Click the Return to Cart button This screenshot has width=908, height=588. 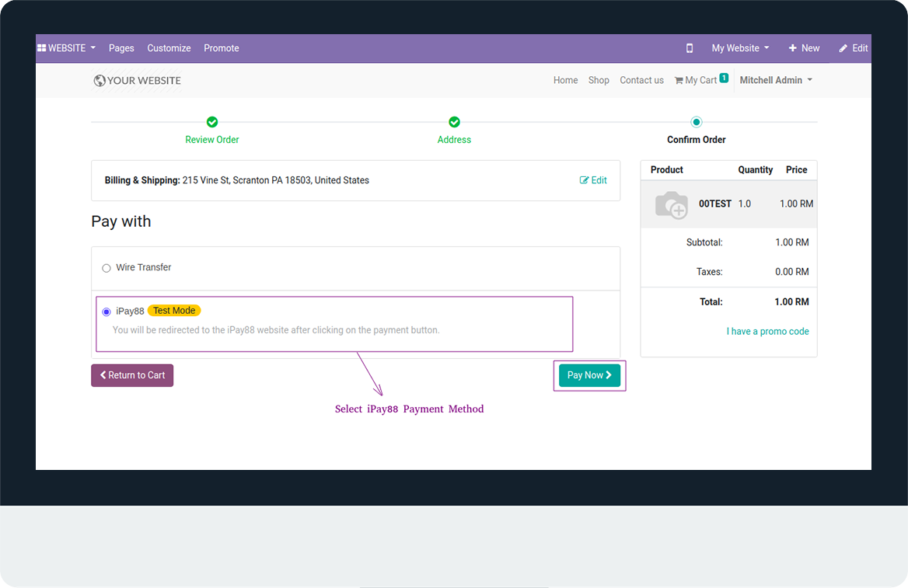tap(132, 375)
